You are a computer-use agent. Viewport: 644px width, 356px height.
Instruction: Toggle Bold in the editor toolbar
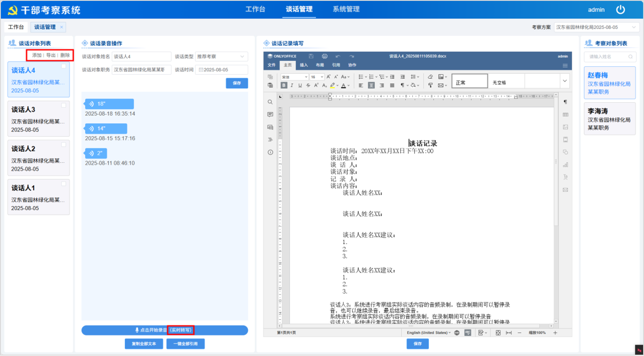pyautogui.click(x=284, y=86)
